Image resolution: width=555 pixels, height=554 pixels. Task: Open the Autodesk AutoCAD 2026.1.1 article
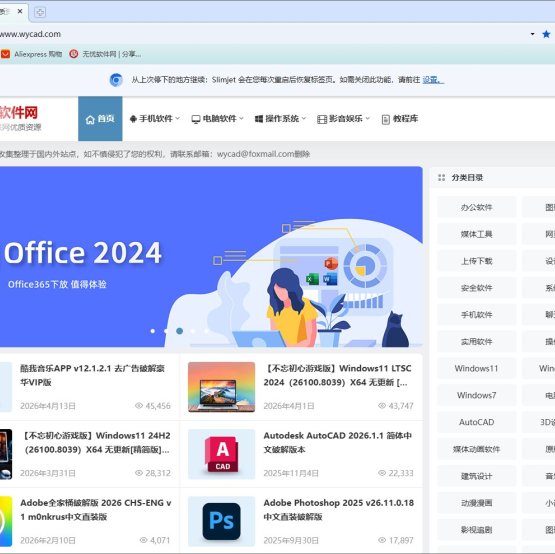coord(337,442)
